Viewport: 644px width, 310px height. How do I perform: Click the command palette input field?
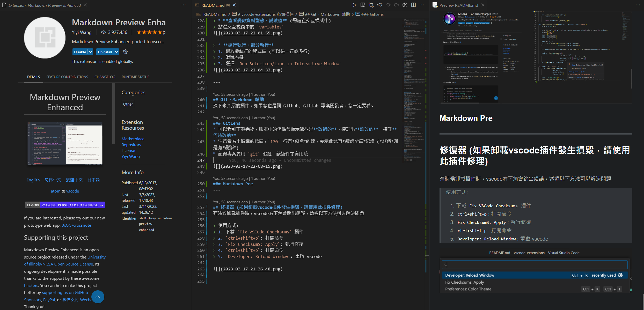535,265
